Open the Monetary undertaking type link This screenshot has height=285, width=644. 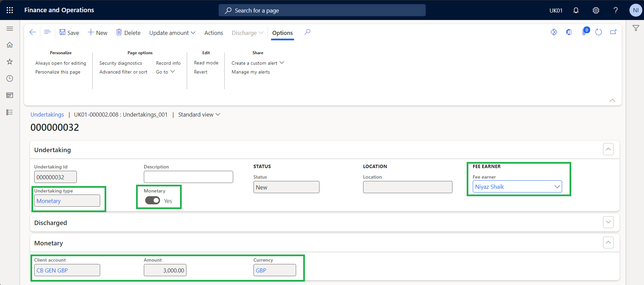(49, 201)
